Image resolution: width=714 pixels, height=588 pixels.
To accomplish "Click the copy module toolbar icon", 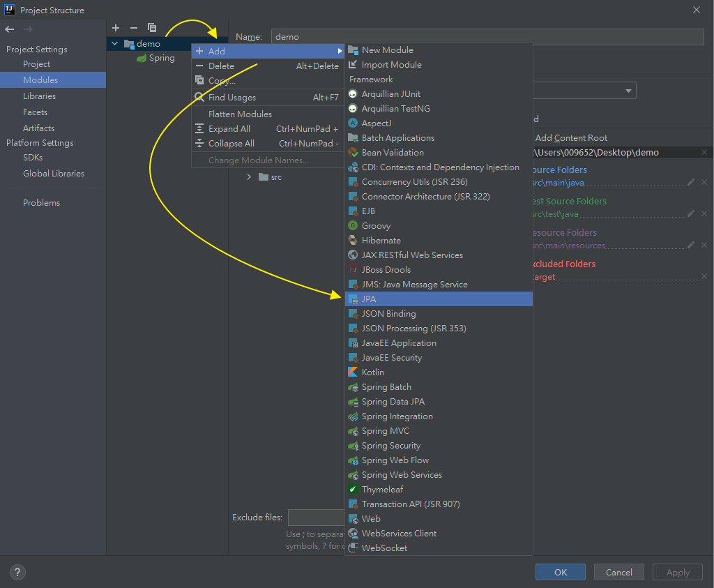I will (x=152, y=28).
